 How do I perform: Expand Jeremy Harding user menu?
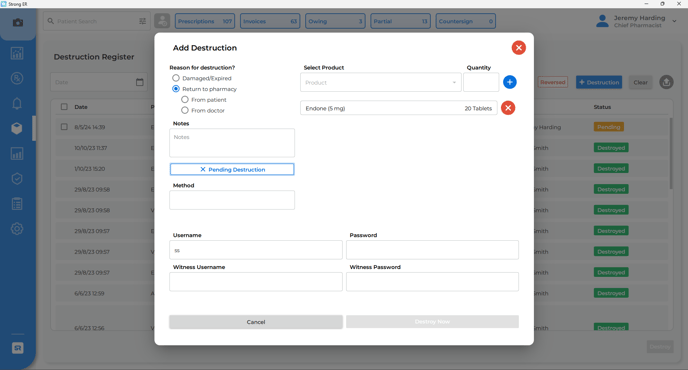click(674, 21)
